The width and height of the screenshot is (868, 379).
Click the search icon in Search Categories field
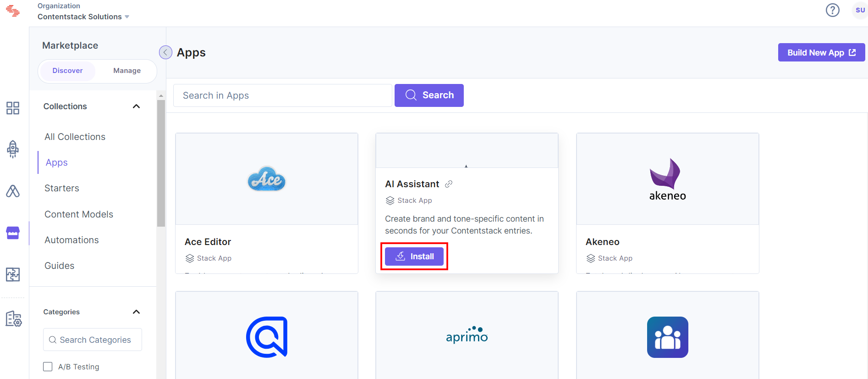pos(53,340)
